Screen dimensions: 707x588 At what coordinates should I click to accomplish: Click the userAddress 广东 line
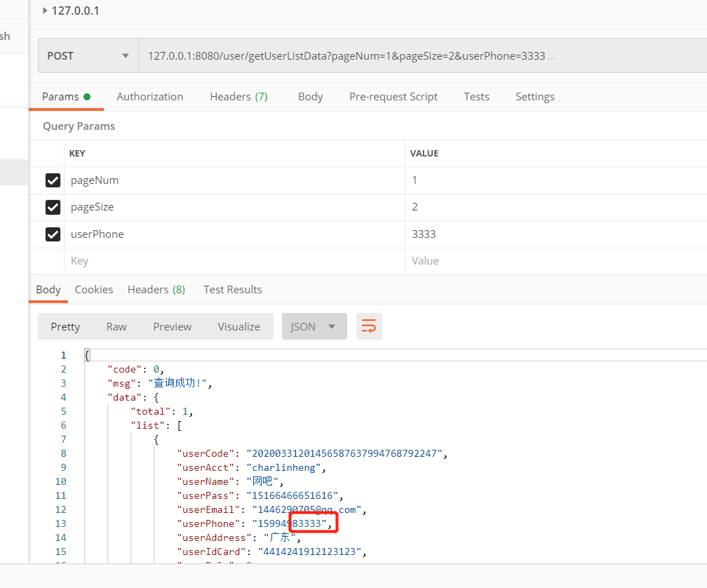[238, 537]
